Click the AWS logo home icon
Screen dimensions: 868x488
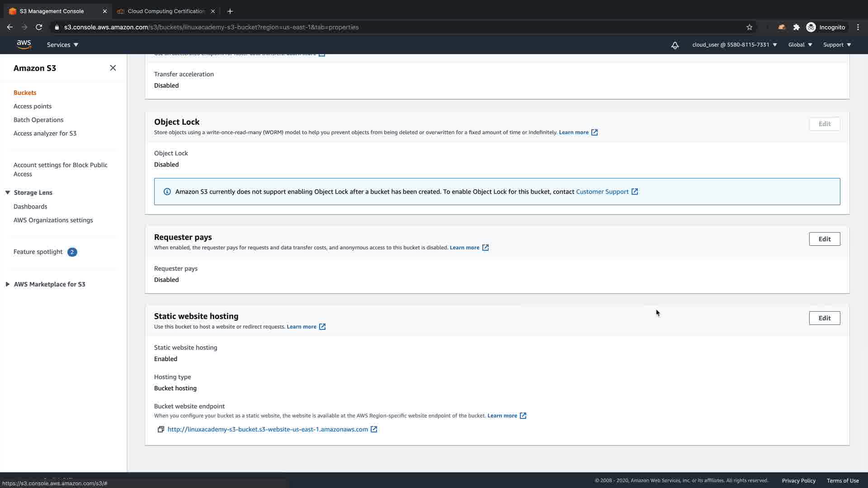(x=24, y=44)
